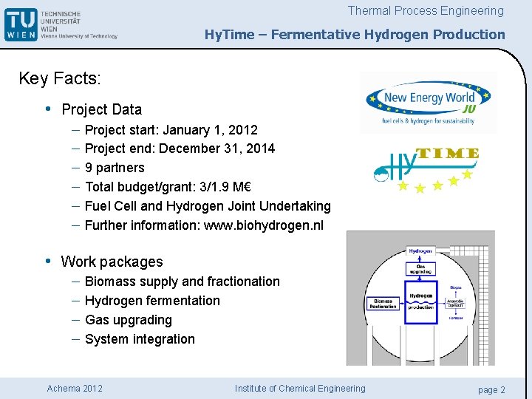The width and height of the screenshot is (532, 399).
Task: Click the TU Wien logo
Action: point(21,24)
